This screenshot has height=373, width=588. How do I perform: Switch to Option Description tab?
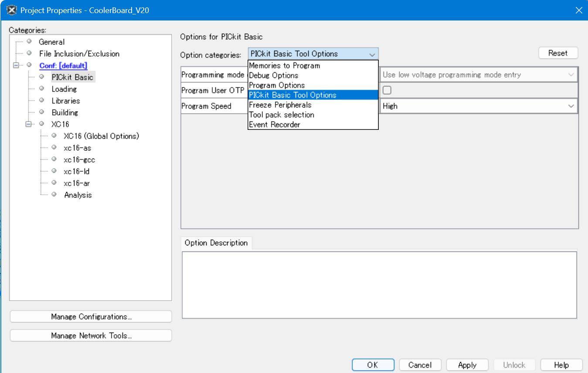216,243
